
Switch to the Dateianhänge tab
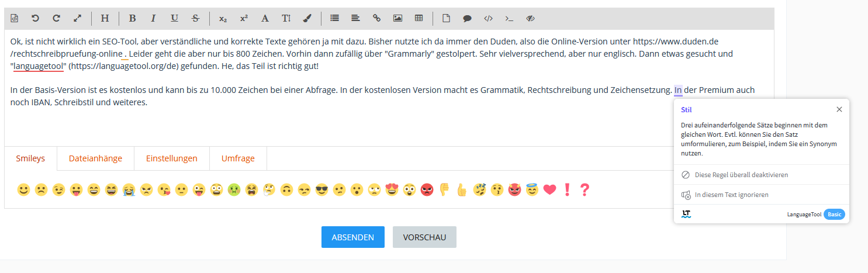click(x=95, y=158)
